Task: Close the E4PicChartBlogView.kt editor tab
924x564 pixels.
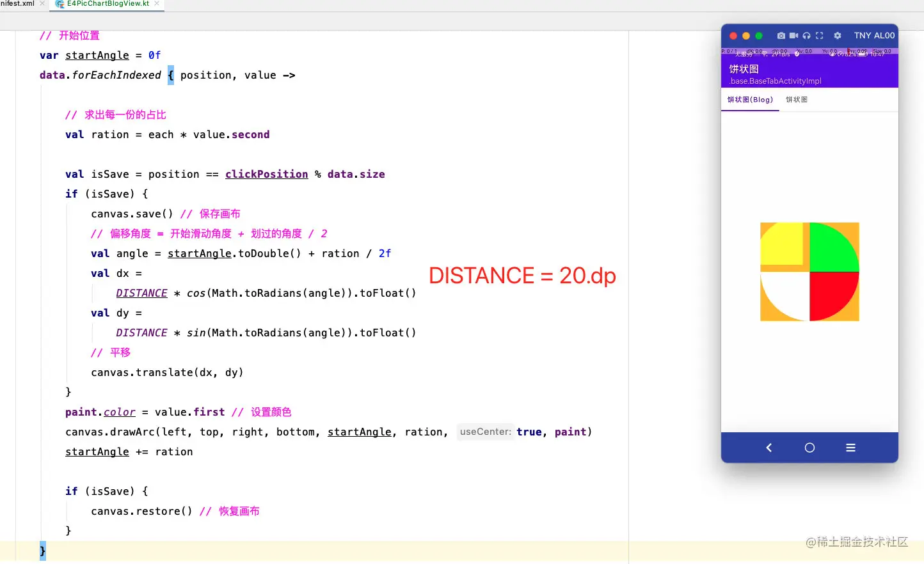Action: click(157, 3)
